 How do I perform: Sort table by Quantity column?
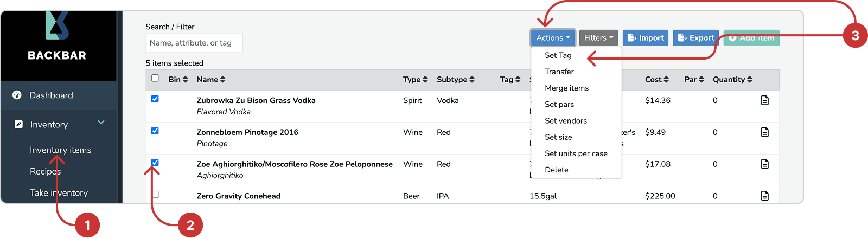(732, 80)
